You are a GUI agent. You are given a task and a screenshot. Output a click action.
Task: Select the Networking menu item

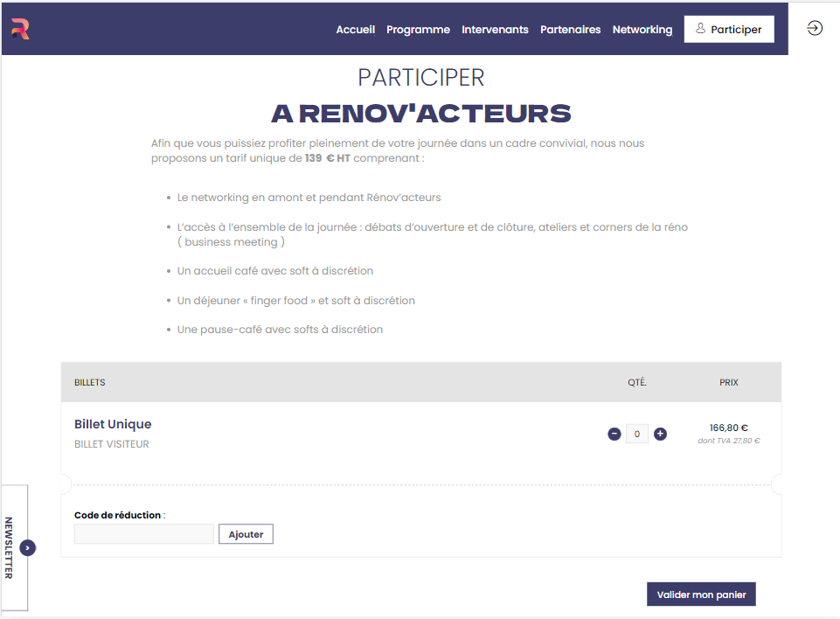click(x=642, y=30)
